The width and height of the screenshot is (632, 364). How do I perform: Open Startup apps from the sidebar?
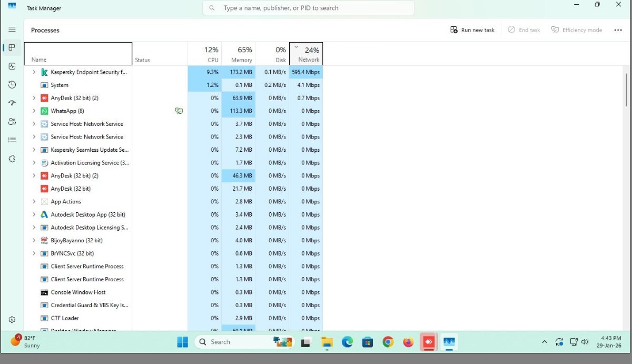12,103
